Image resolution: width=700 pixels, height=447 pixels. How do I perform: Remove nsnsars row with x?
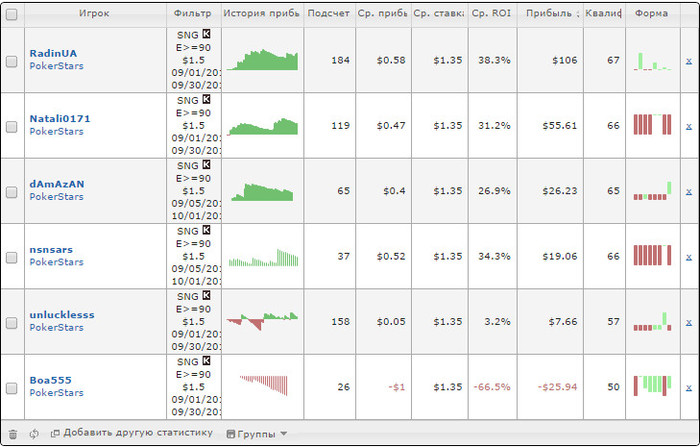688,257
